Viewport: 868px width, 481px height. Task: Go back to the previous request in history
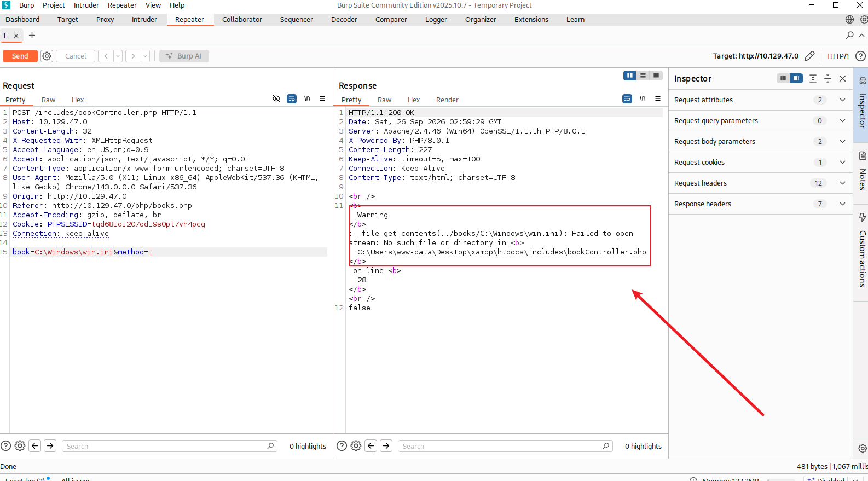[106, 56]
